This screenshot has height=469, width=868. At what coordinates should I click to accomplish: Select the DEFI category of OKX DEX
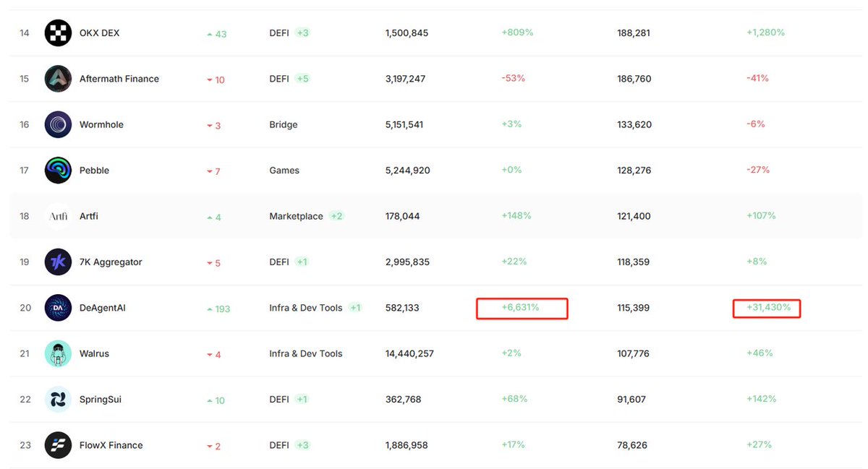click(279, 33)
